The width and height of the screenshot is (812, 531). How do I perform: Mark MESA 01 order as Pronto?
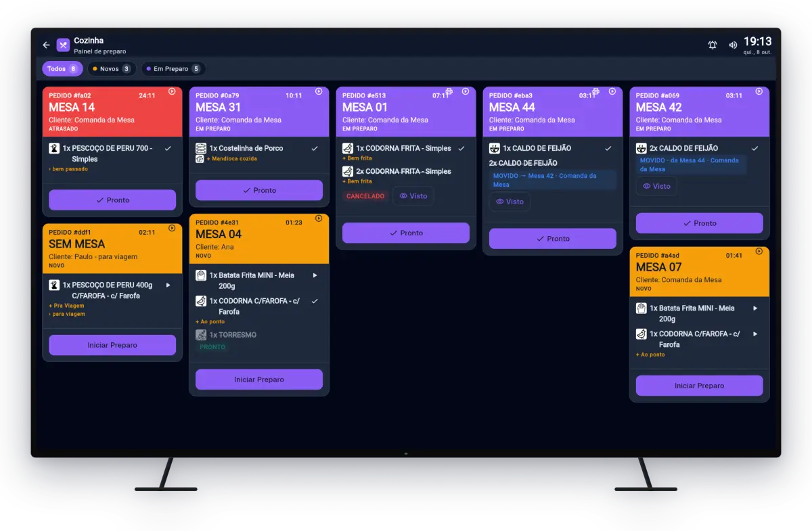[406, 233]
